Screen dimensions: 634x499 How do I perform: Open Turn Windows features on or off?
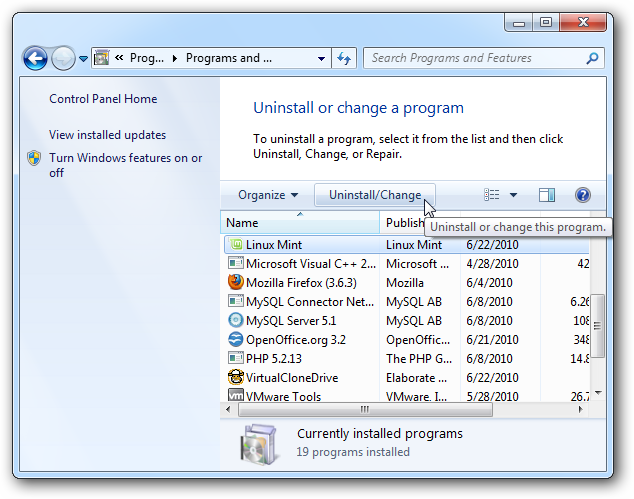125,165
